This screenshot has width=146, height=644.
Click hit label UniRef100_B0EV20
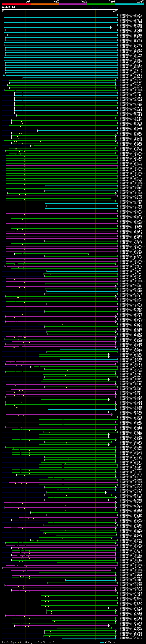pyautogui.click(x=131, y=597)
